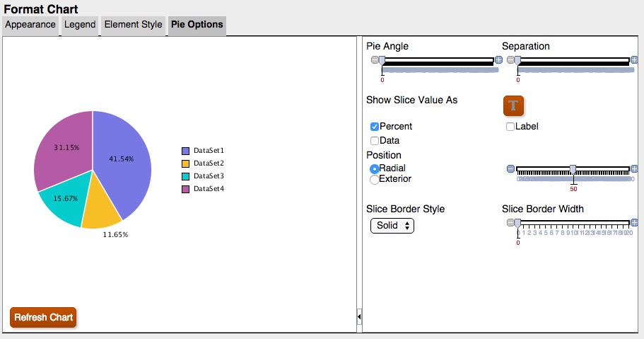Click the Pie Angle minus icon
The image size is (644, 339).
coord(375,60)
